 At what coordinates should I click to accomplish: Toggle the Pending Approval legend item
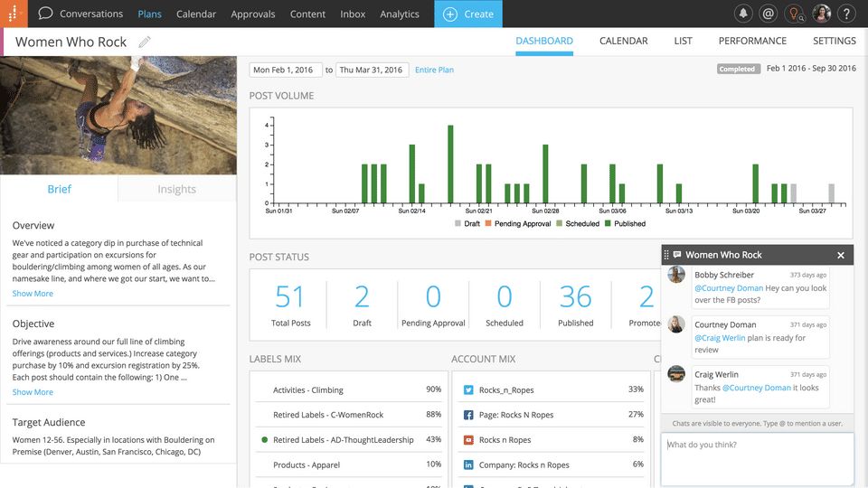point(521,223)
